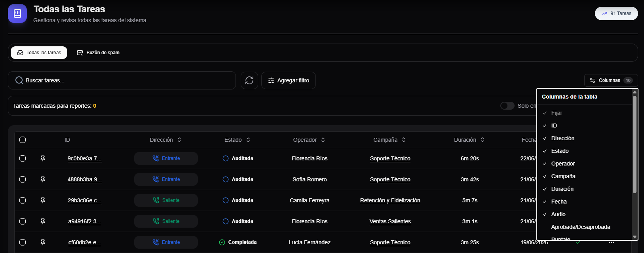The width and height of the screenshot is (644, 253).
Task: Click Auditada status of Sofía Romero row
Action: (238, 179)
